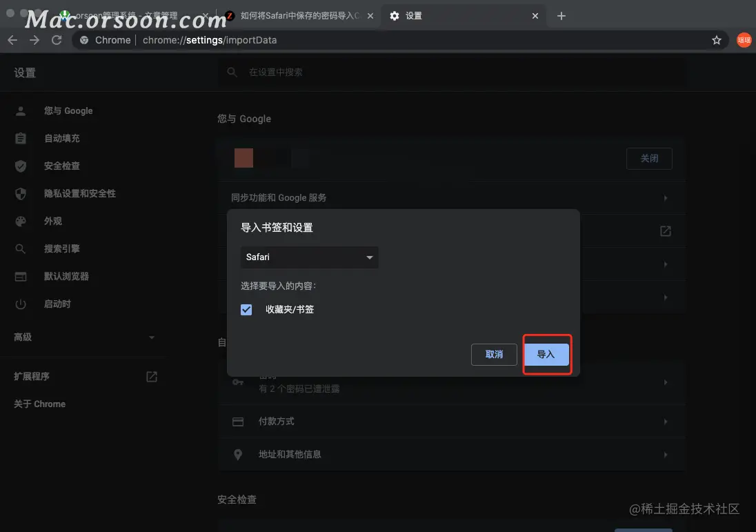The image size is (756, 532).
Task: Click the 外观 palette icon
Action: coord(21,221)
